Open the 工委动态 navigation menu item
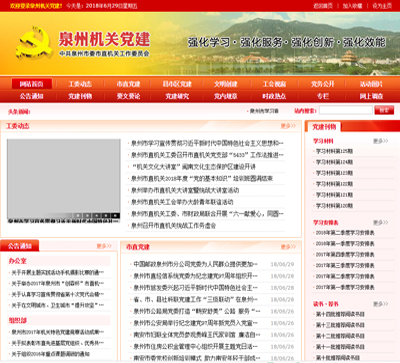400x363 pixels. [80, 84]
